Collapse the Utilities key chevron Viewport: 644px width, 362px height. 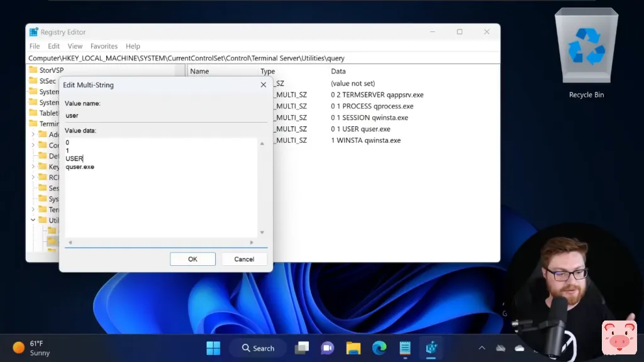(x=33, y=220)
